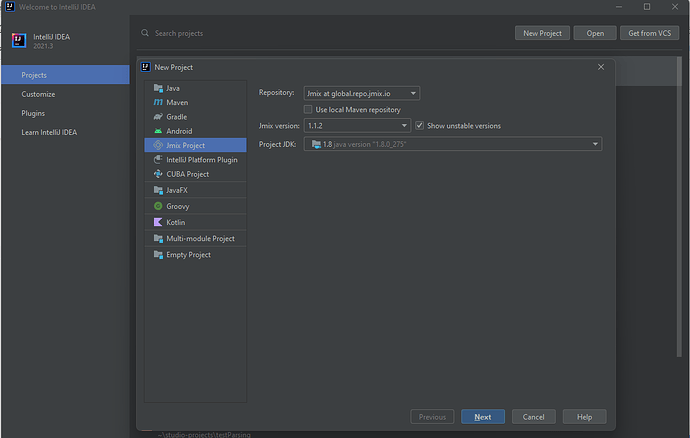Enable Use local Maven repository
690x438 pixels.
pos(308,109)
